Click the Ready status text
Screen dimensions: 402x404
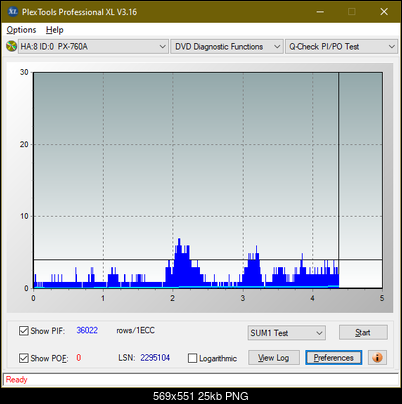[x=16, y=379]
